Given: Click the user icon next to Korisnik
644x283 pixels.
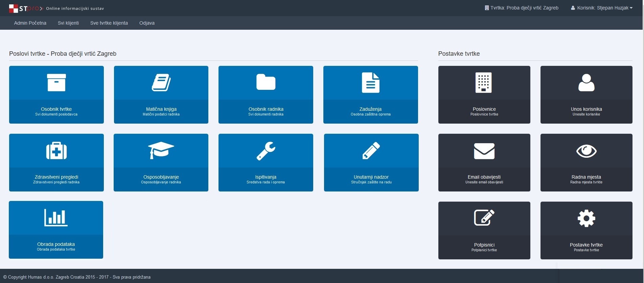Looking at the screenshot, I should coord(573,8).
